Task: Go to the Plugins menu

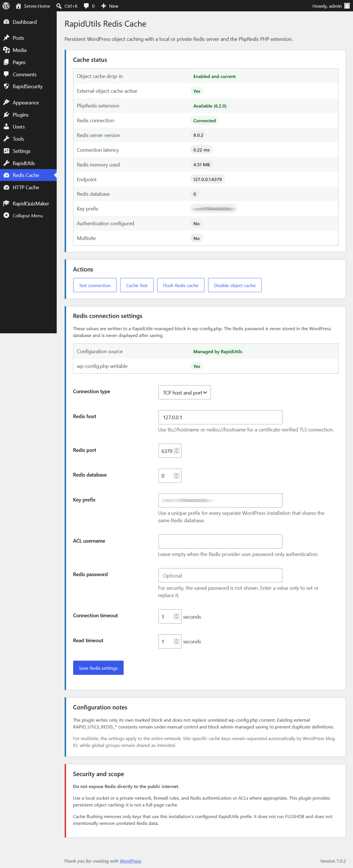Action: (x=28, y=115)
